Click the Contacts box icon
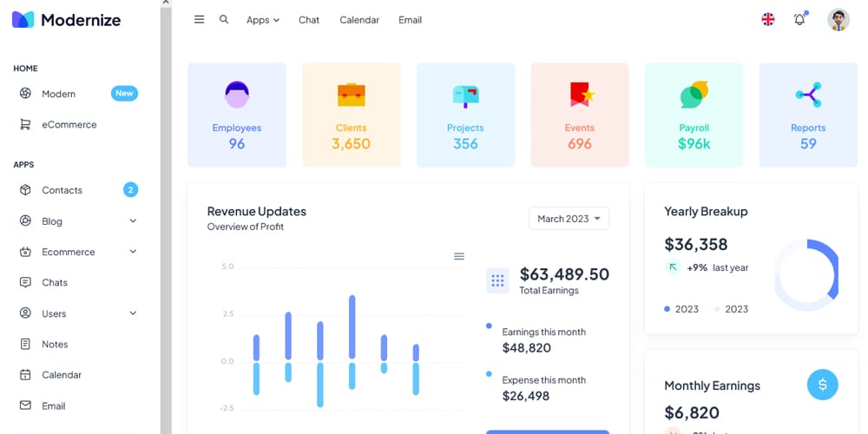This screenshot has width=868, height=434. (x=25, y=190)
